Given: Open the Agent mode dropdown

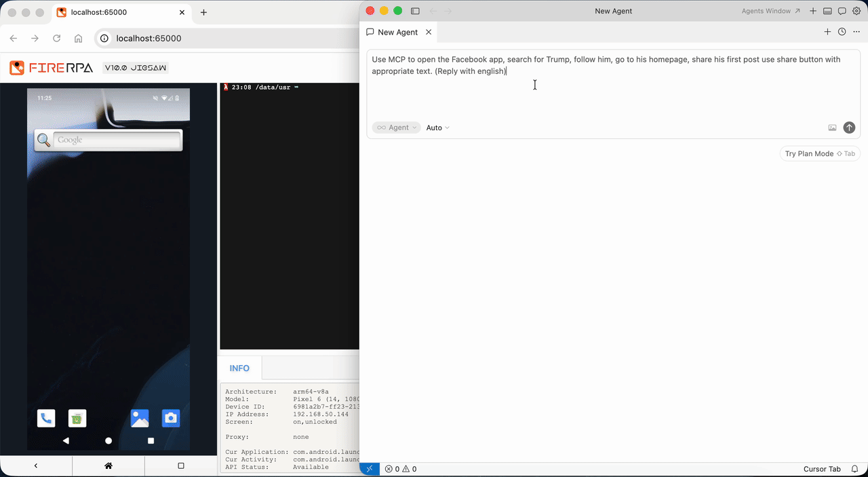Looking at the screenshot, I should [x=397, y=128].
